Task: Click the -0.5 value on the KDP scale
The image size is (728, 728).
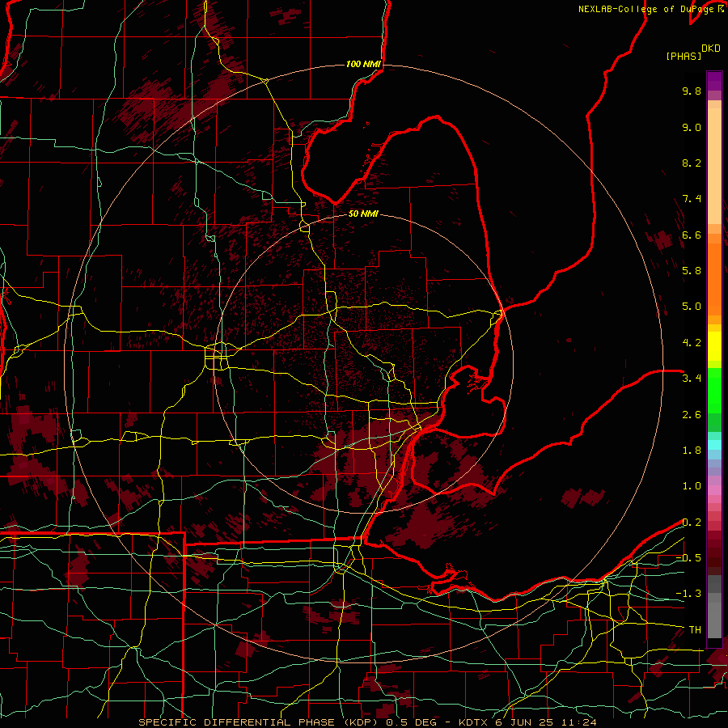Action: point(688,557)
